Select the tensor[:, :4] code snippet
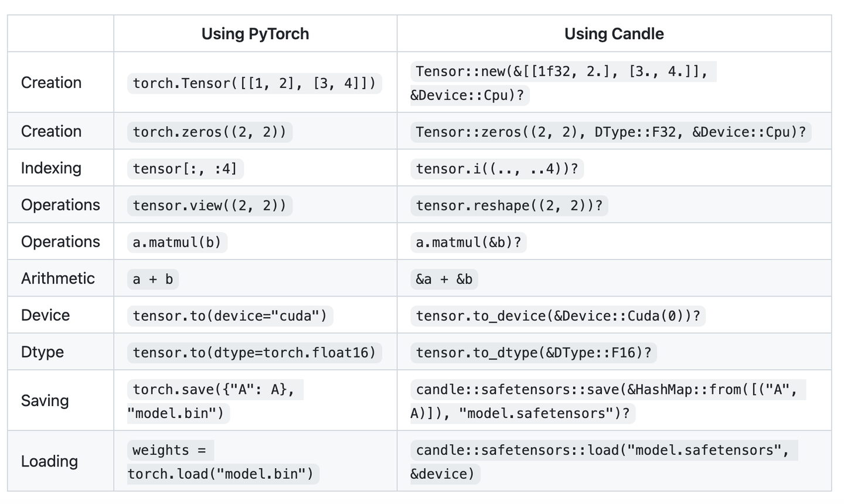Viewport: 844px width, 504px height. tap(185, 169)
